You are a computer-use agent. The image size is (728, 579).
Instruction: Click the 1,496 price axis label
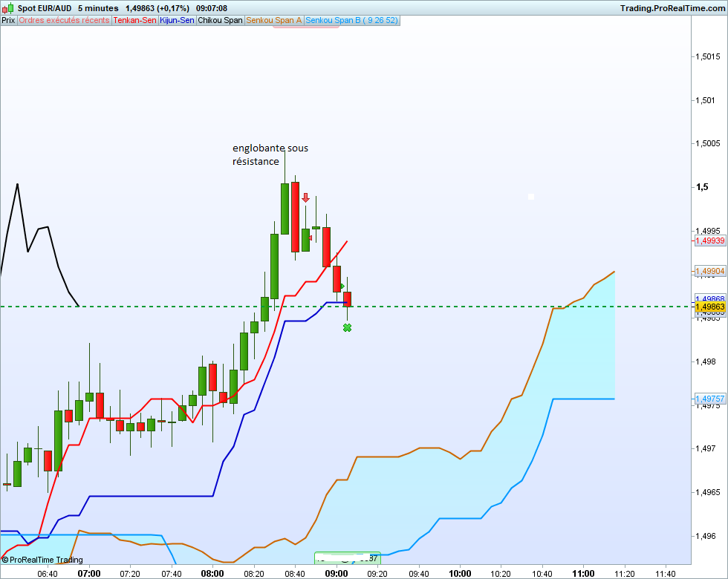pos(705,536)
